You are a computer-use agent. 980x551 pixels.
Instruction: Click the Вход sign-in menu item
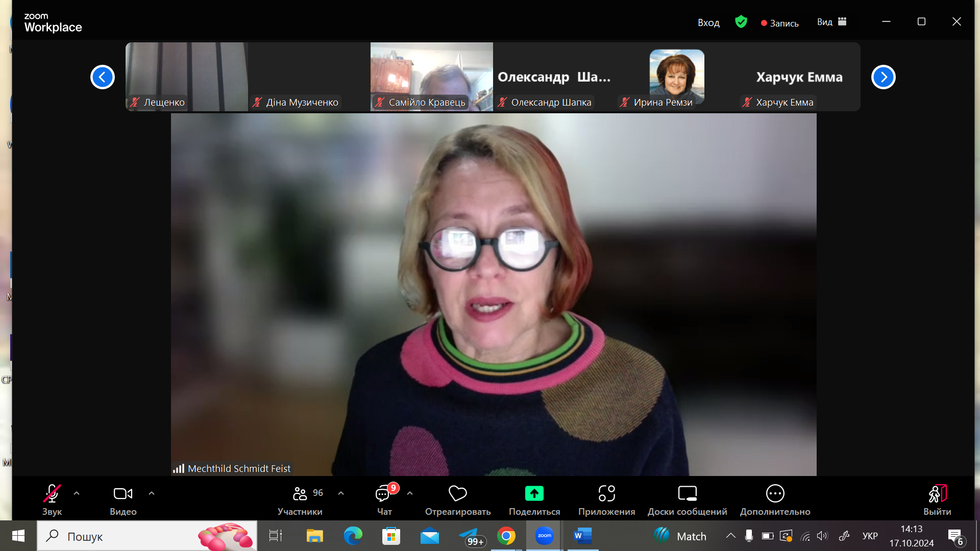708,22
